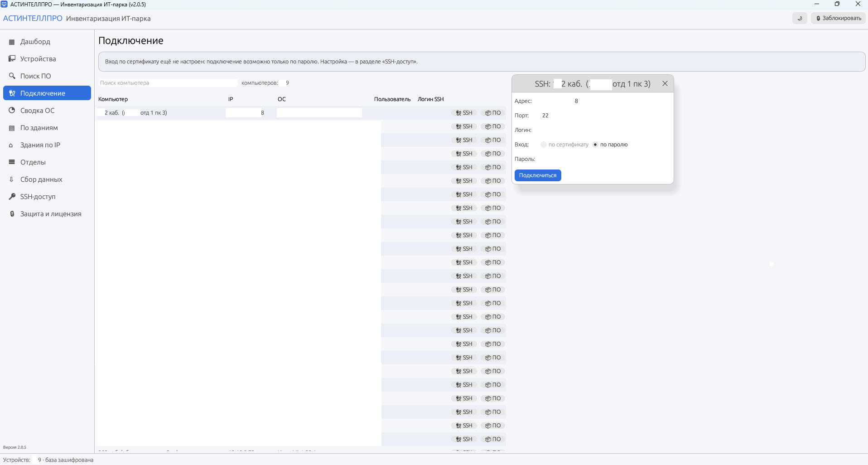This screenshot has width=868, height=465.
Task: Close the SSH connection dialog
Action: click(x=665, y=84)
